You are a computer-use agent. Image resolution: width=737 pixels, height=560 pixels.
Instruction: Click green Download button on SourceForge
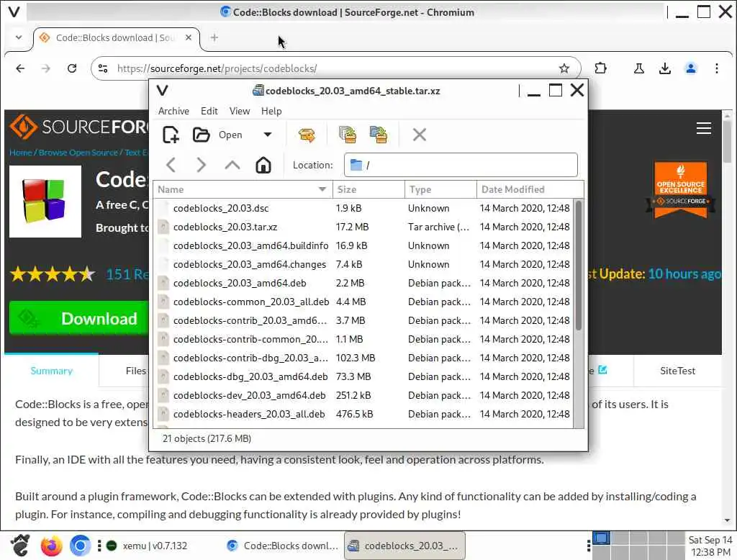[x=79, y=318]
